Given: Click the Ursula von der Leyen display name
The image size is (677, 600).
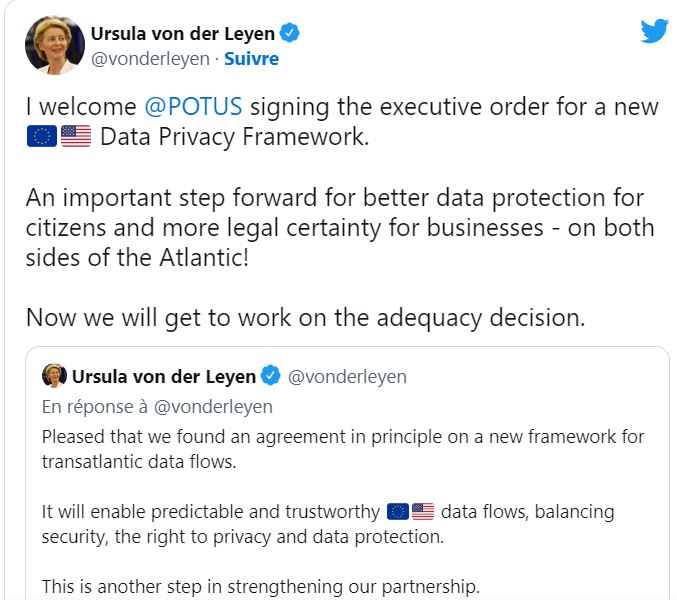Looking at the screenshot, I should pyautogui.click(x=183, y=33).
